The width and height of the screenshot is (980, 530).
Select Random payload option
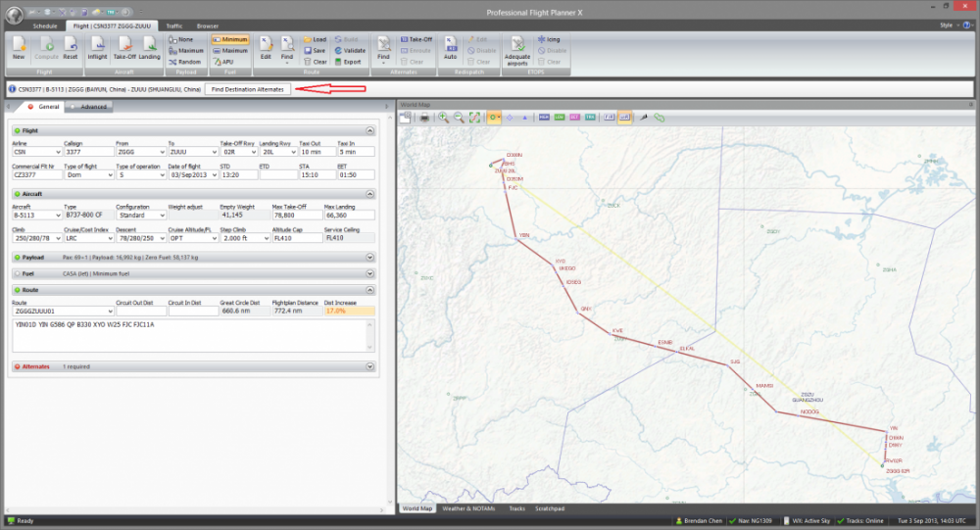pyautogui.click(x=185, y=62)
